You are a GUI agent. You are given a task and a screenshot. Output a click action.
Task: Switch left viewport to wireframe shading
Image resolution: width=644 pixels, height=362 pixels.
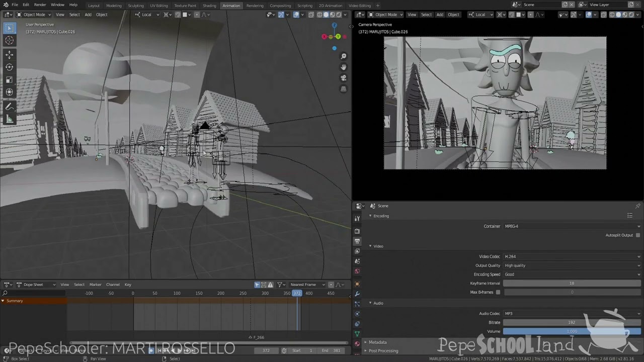point(319,15)
